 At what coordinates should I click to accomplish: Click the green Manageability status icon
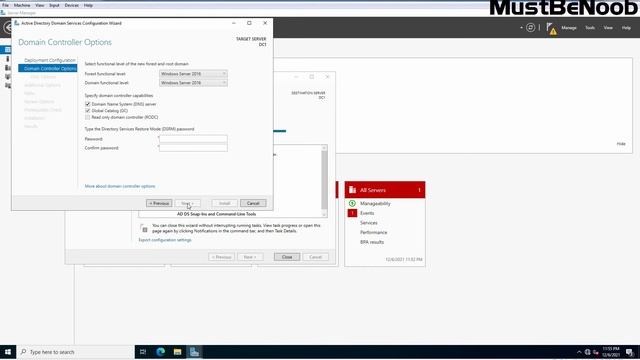352,203
